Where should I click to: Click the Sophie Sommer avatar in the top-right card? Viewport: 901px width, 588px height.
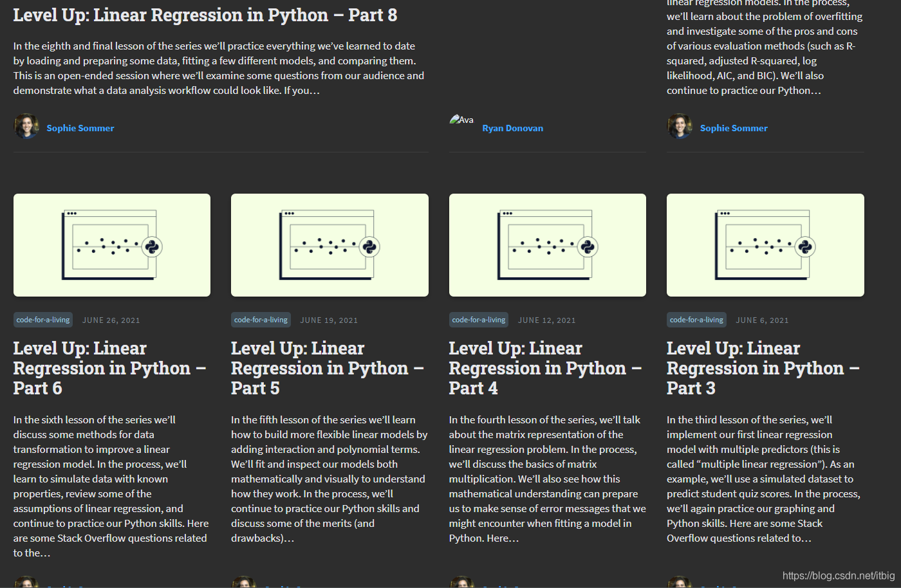click(x=680, y=127)
